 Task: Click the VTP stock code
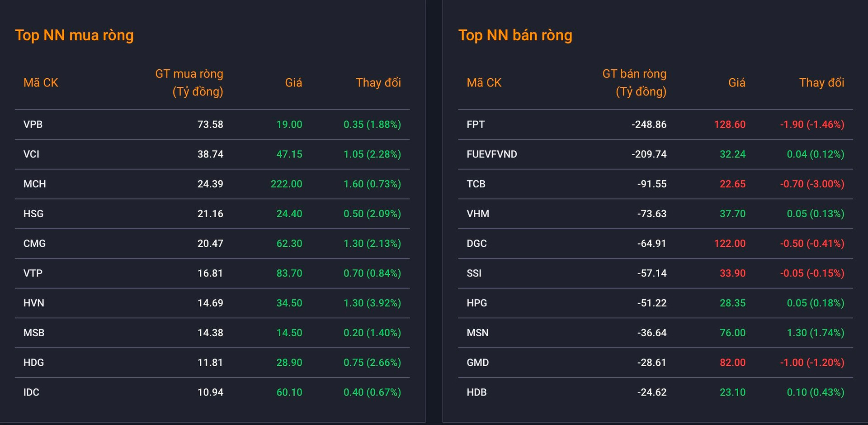pyautogui.click(x=33, y=273)
